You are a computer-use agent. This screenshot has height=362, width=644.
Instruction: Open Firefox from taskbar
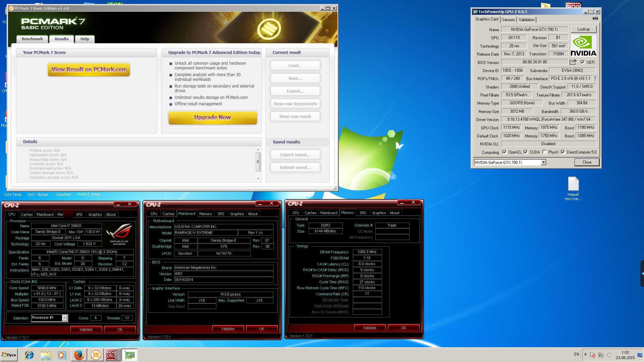79,355
